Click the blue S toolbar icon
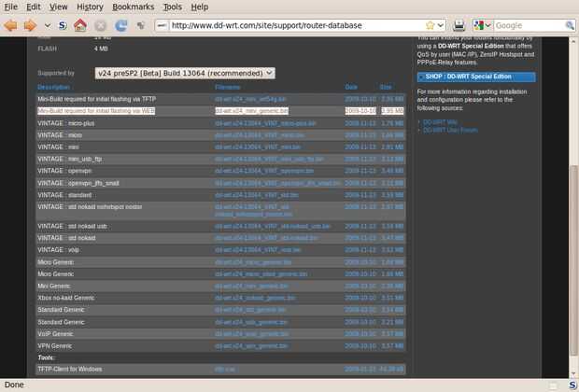The image size is (579, 392). point(63,25)
